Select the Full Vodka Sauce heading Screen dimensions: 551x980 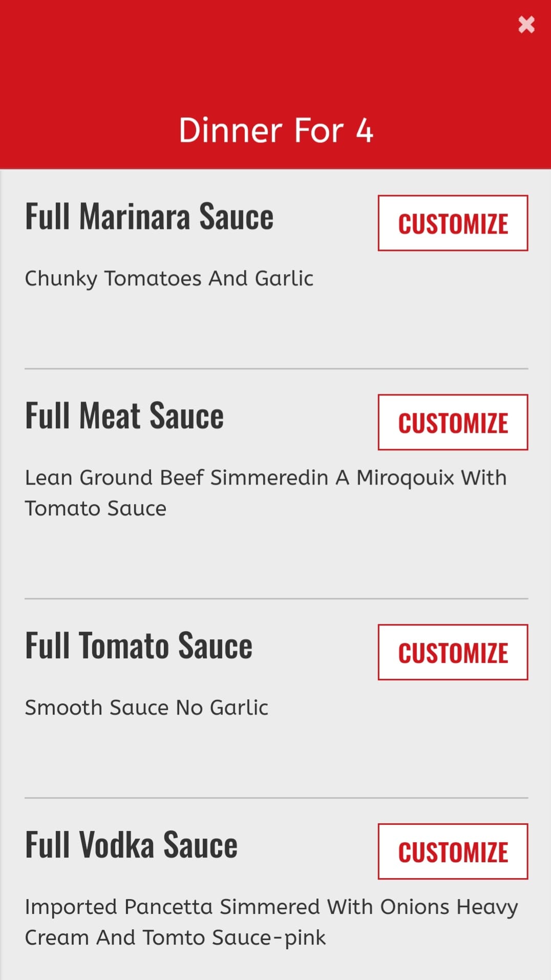131,845
